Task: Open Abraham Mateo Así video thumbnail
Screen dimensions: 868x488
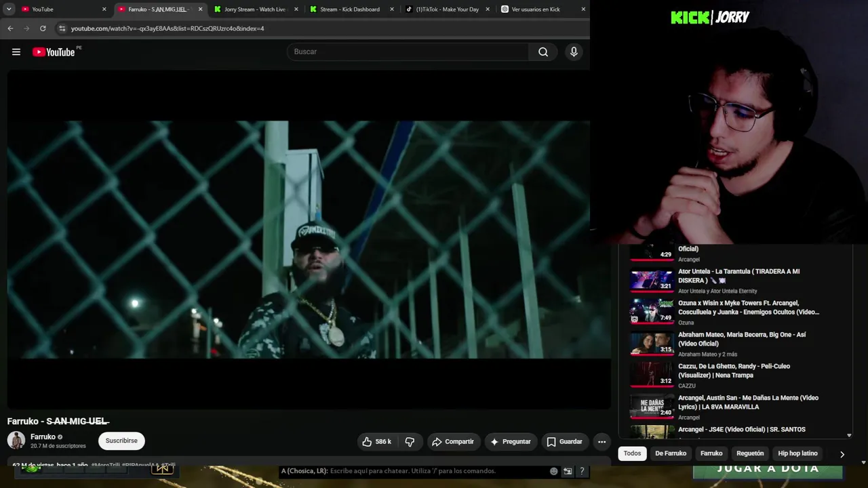Action: (x=652, y=343)
